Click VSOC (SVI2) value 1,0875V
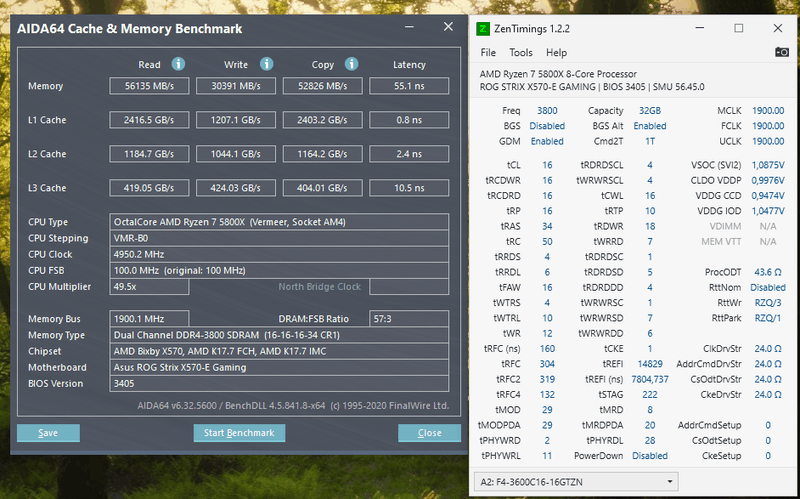Image resolution: width=800 pixels, height=499 pixels. click(768, 165)
